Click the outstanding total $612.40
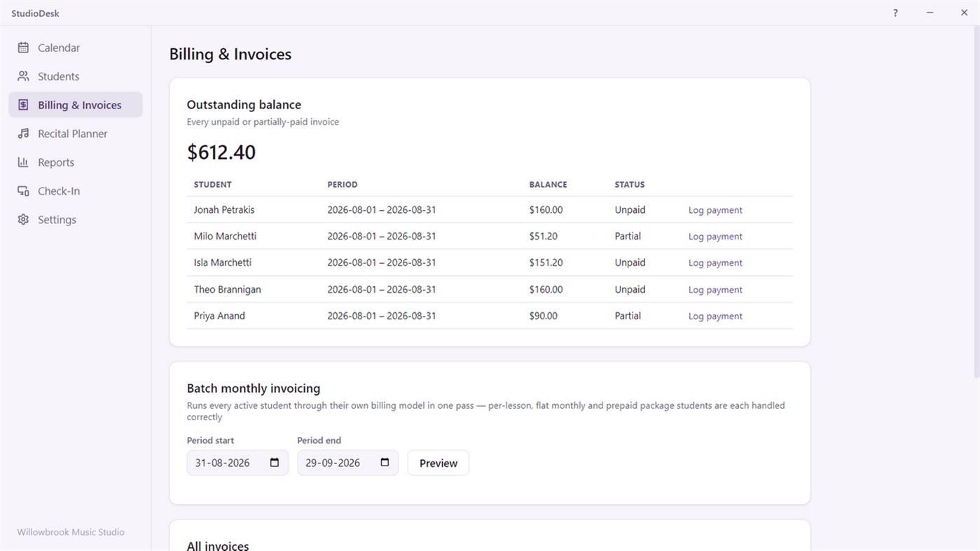Screen dimensions: 980x551 [x=221, y=152]
